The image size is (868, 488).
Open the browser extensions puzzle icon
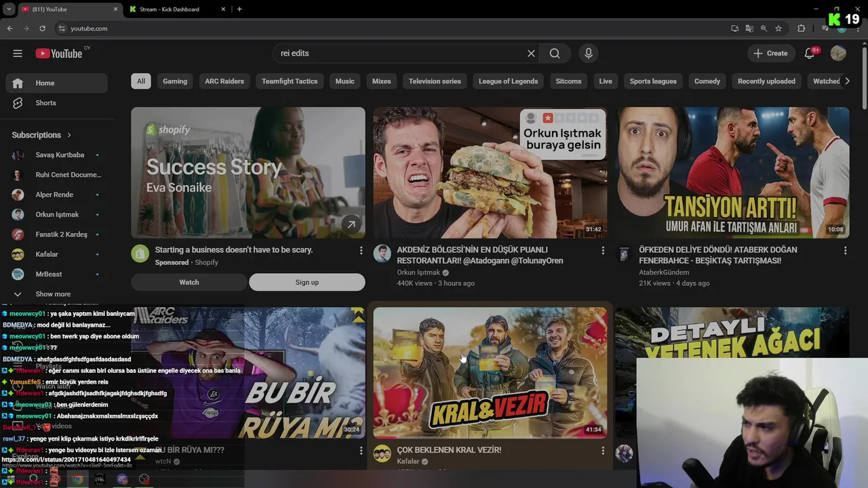coord(801,28)
